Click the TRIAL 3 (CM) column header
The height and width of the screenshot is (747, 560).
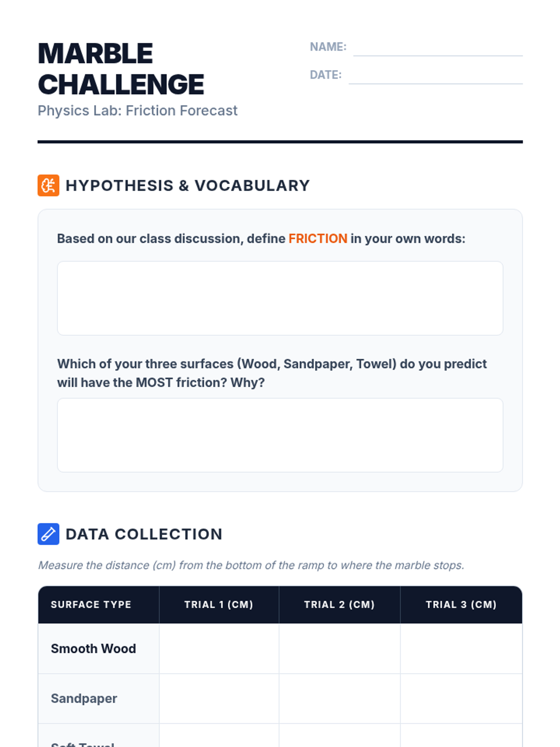[x=461, y=605]
